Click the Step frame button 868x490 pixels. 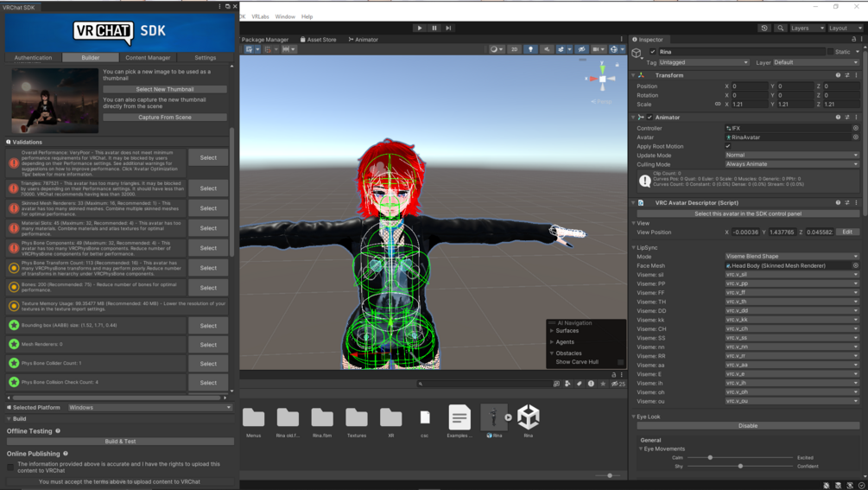click(448, 28)
